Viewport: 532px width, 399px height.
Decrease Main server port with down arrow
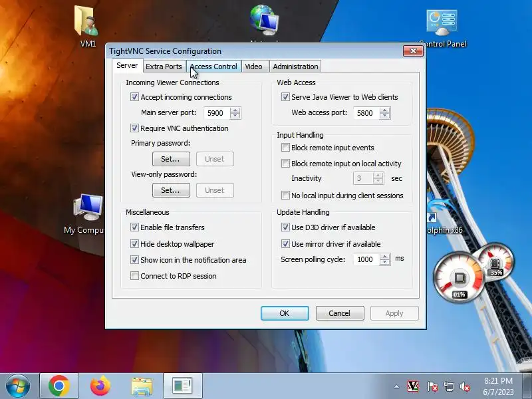235,116
